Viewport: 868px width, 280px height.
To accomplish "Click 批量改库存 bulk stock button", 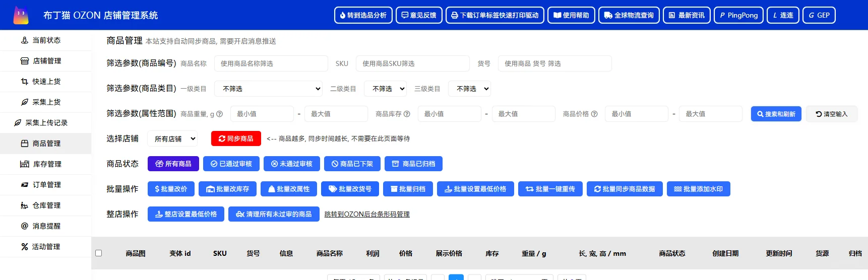I will [228, 189].
